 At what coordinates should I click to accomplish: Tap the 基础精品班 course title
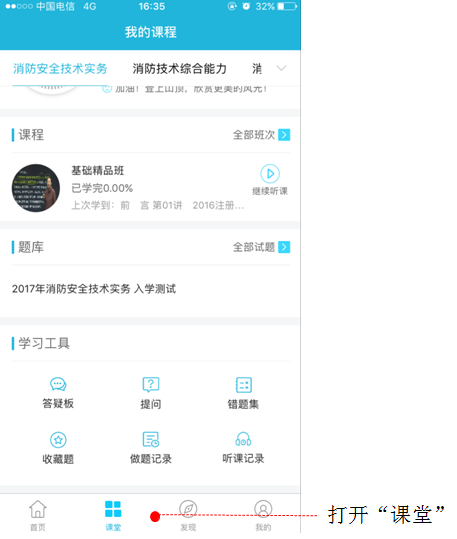tap(98, 170)
